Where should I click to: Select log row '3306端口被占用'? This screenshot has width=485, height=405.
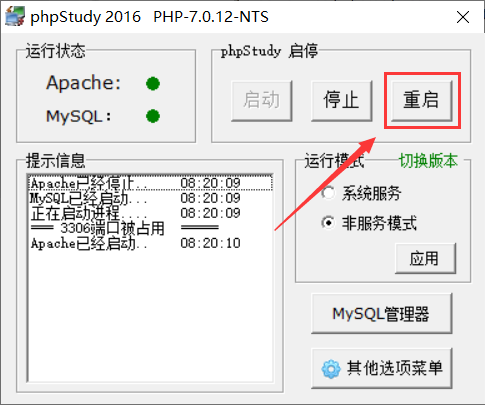150,228
